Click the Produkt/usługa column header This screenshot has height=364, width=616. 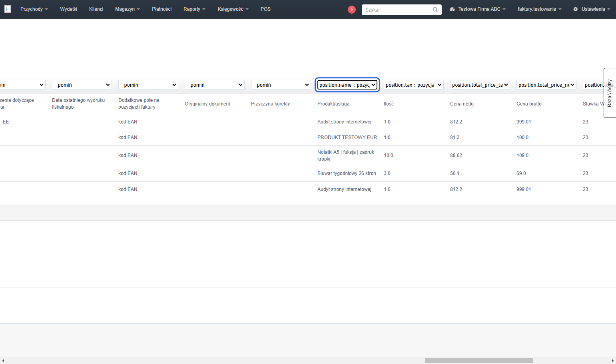coord(333,104)
